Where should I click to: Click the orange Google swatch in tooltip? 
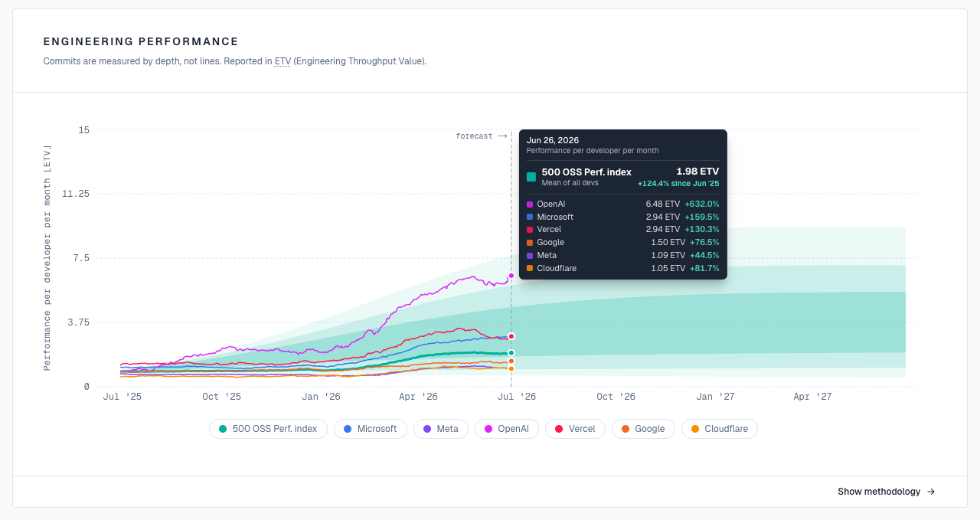pyautogui.click(x=530, y=243)
